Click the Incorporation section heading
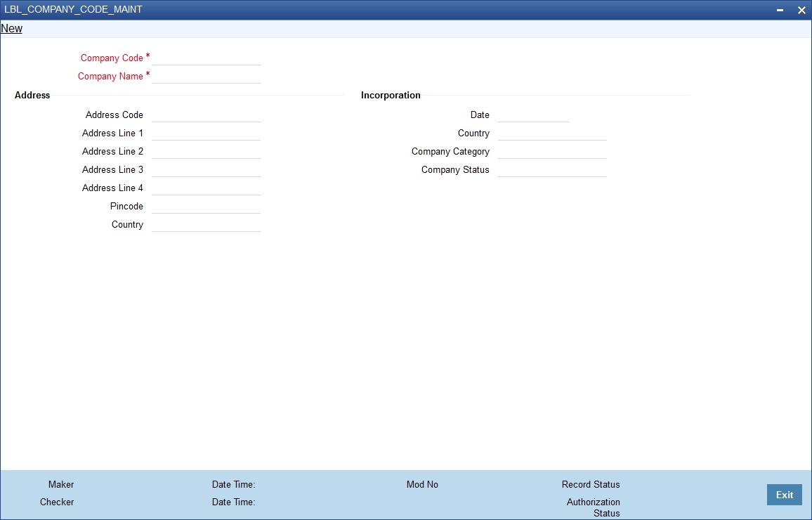The height and width of the screenshot is (520, 812). pyautogui.click(x=391, y=95)
